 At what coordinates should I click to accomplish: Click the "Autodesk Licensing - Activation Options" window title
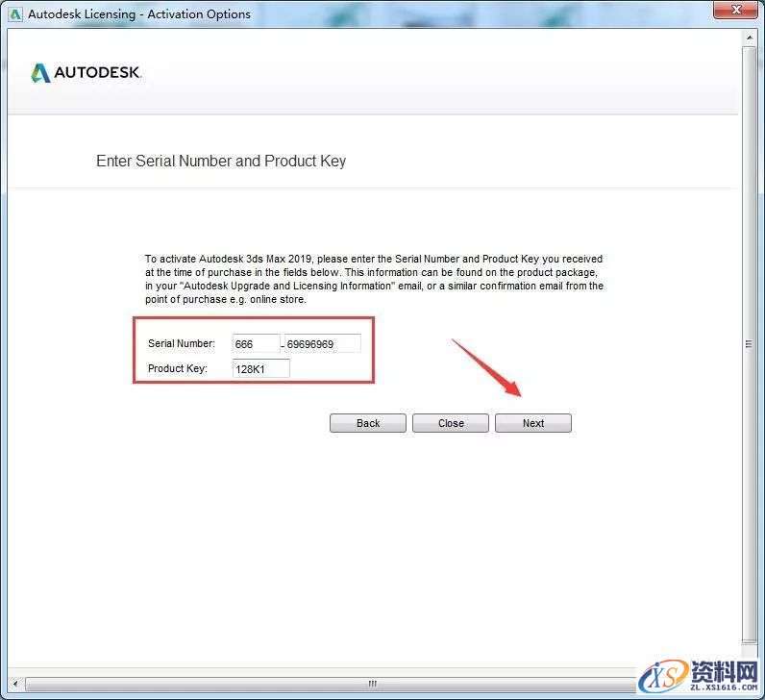pyautogui.click(x=139, y=14)
